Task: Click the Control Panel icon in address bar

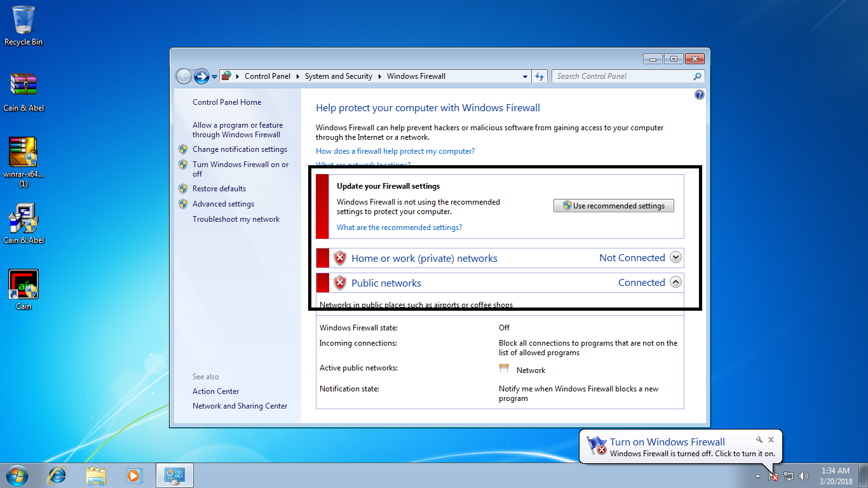Action: [x=227, y=76]
